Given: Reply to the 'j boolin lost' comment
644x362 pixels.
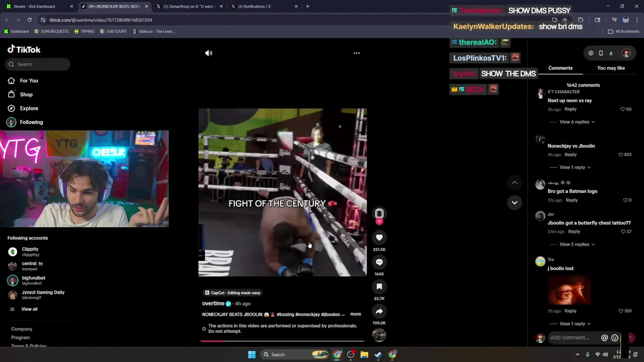Looking at the screenshot, I should 571,311.
